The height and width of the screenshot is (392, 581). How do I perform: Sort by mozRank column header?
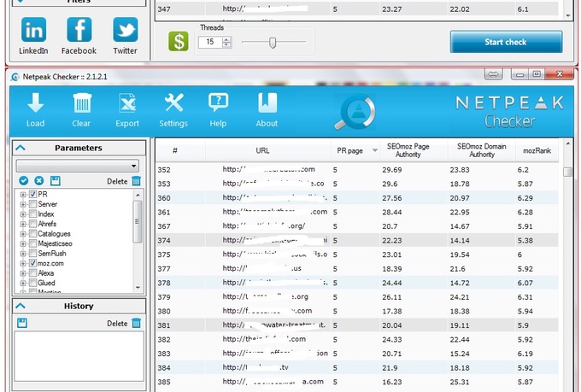pos(537,150)
